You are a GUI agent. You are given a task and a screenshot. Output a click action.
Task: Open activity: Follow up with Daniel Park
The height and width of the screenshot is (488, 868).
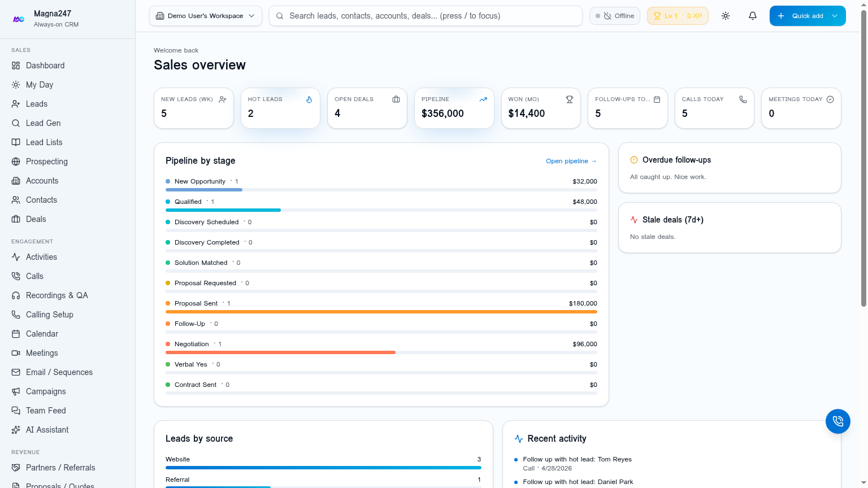click(578, 482)
